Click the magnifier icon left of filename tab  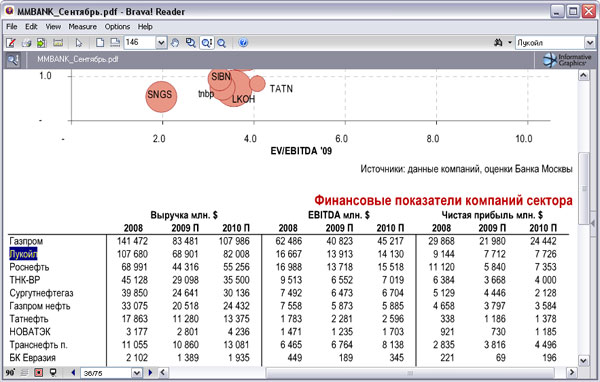click(13, 60)
